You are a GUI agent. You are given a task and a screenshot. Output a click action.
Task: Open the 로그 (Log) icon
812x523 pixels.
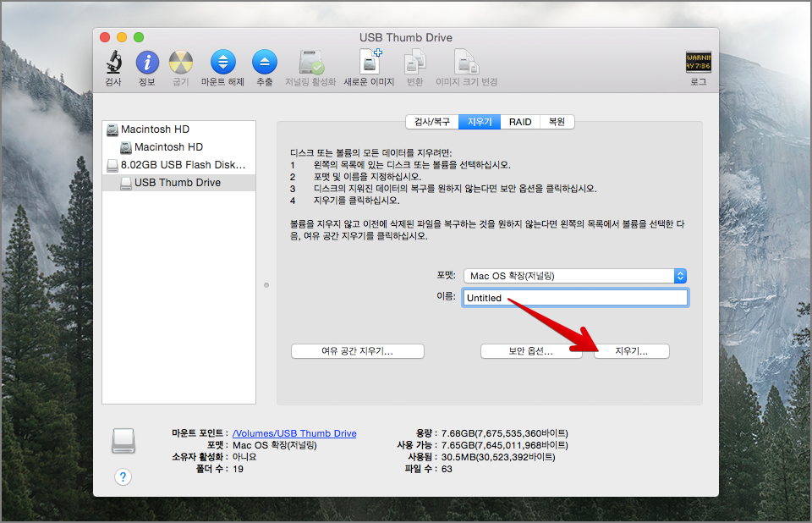698,62
